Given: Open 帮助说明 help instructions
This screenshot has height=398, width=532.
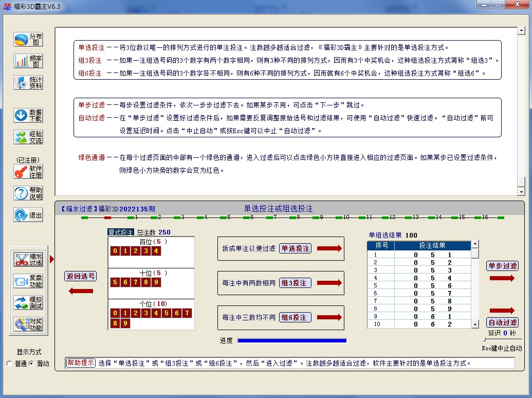Looking at the screenshot, I should pos(28,193).
